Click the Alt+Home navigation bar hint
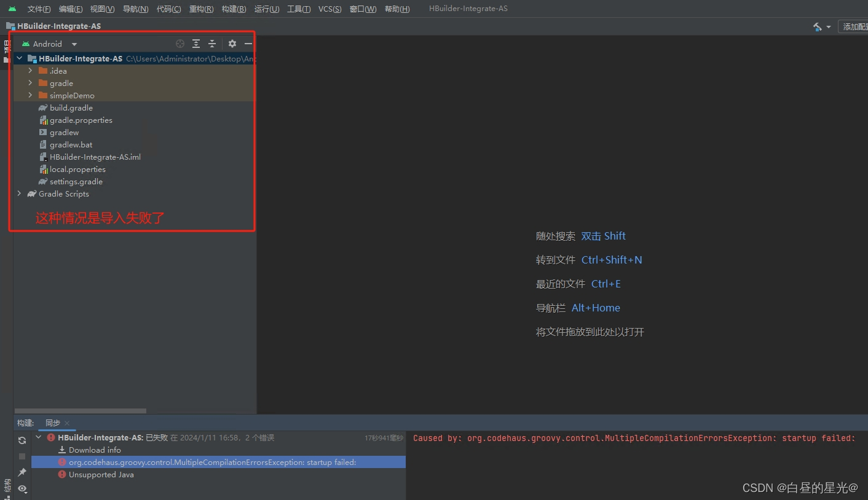Image resolution: width=868 pixels, height=500 pixels. pos(596,308)
